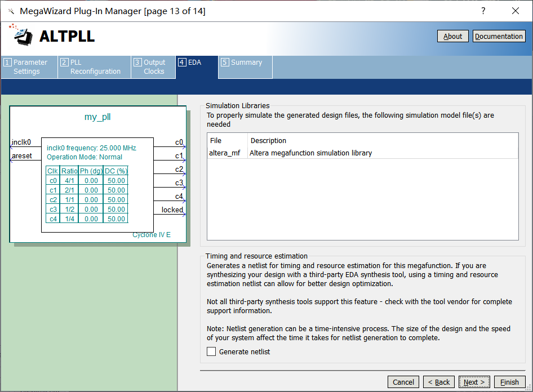Open the Documentation button

pyautogui.click(x=499, y=36)
